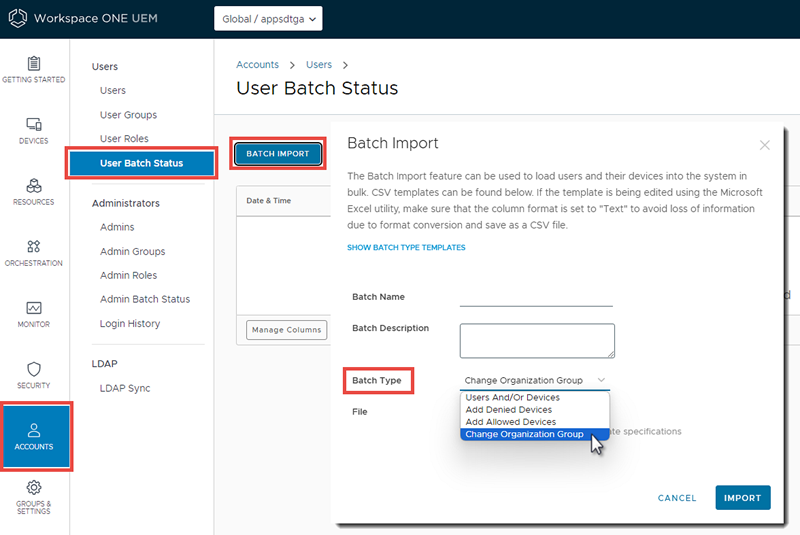Click the LDAP section heading
The width and height of the screenshot is (800, 535).
click(x=104, y=364)
